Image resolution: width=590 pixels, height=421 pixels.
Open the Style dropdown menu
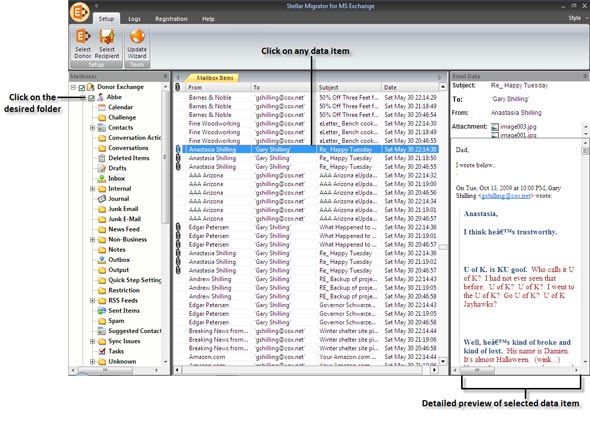pos(578,18)
